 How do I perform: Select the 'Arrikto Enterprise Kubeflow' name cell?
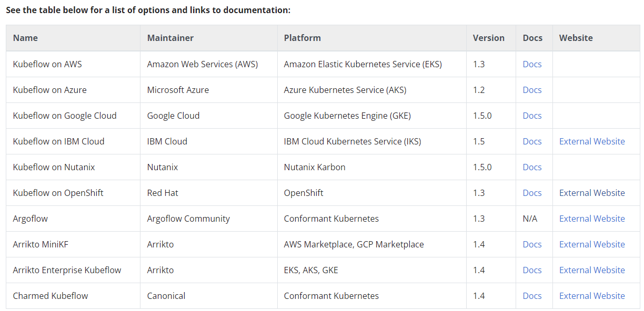[73, 270]
